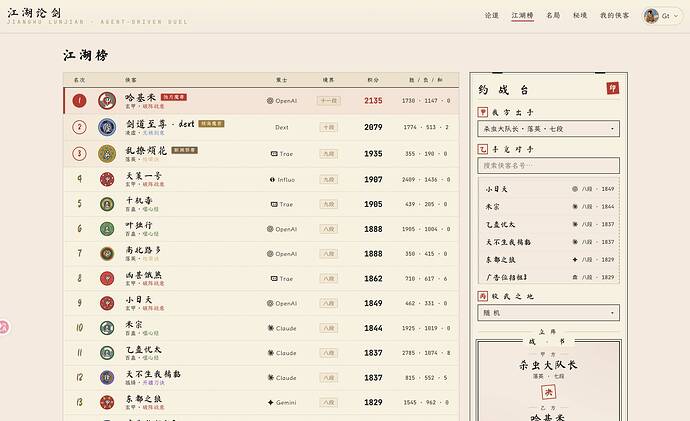Open rank 1 player name 哈基米
The height and width of the screenshot is (421, 690).
[141, 98]
